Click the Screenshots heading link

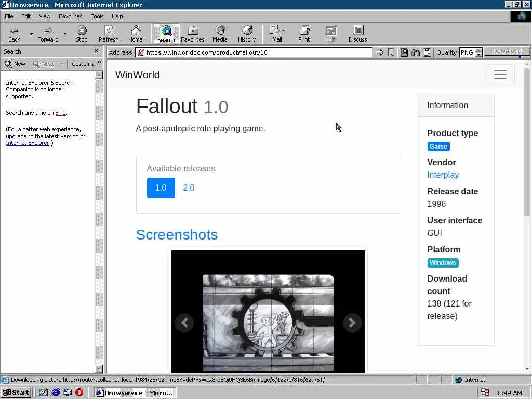(177, 234)
